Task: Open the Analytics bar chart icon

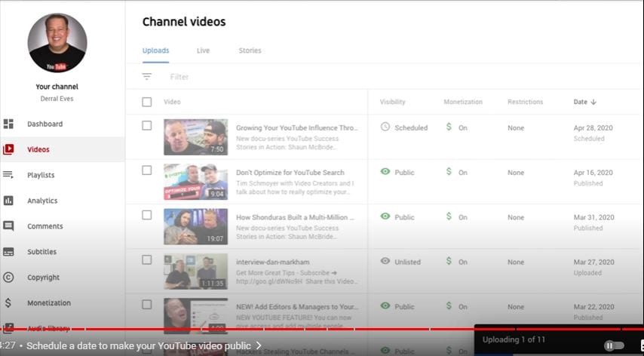Action: click(8, 201)
